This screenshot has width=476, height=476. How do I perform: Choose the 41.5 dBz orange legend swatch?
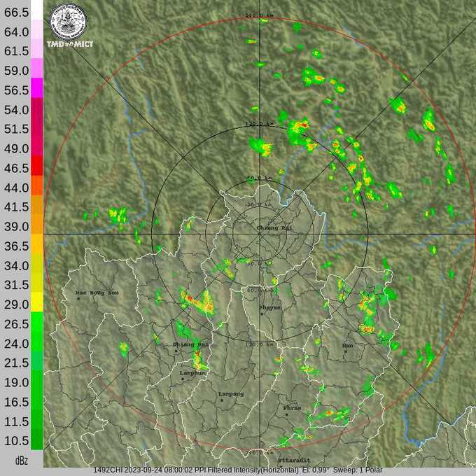click(x=36, y=207)
